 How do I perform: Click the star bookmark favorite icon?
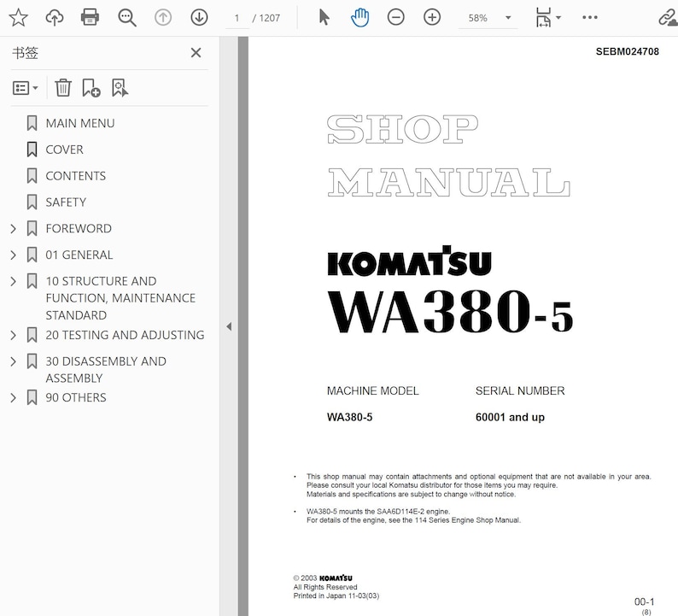pyautogui.click(x=19, y=18)
